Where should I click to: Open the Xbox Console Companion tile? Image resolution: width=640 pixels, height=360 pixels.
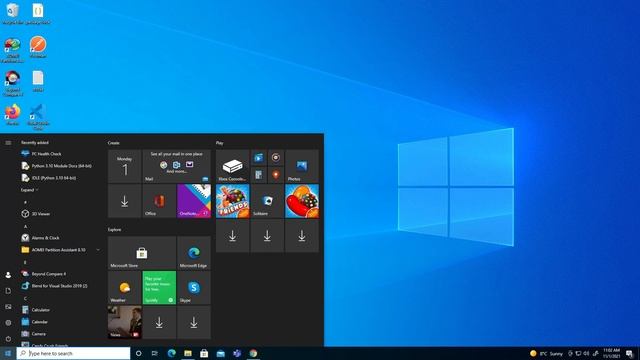[x=232, y=166]
